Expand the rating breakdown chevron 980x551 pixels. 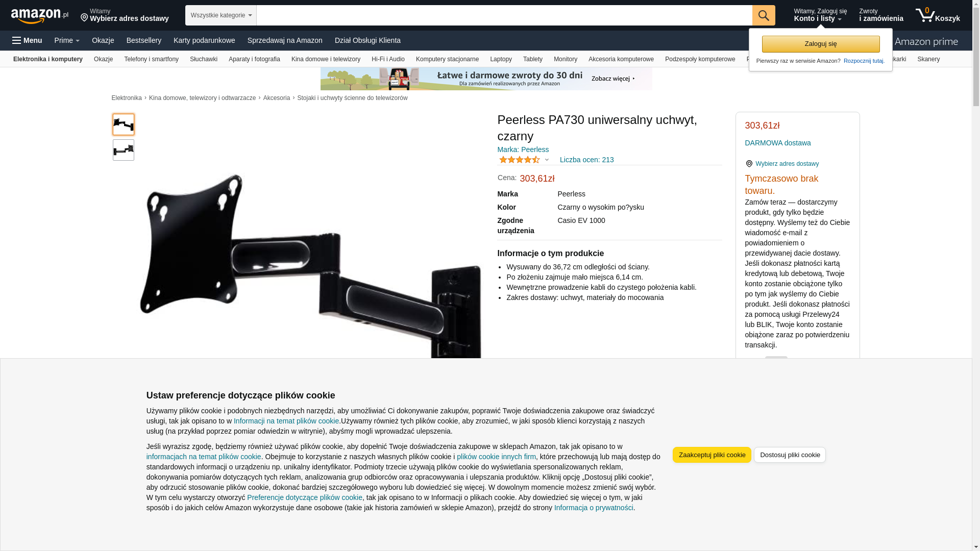[546, 160]
